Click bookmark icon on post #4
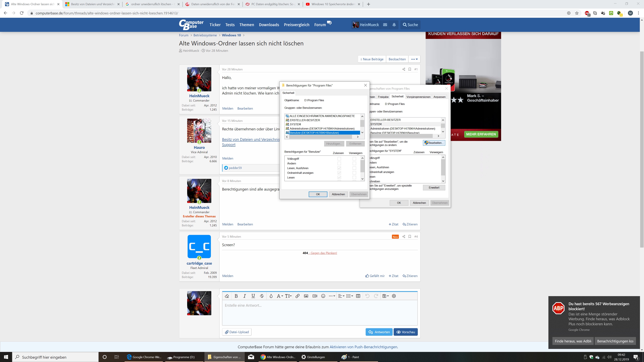This screenshot has width=644, height=362. 410,236
